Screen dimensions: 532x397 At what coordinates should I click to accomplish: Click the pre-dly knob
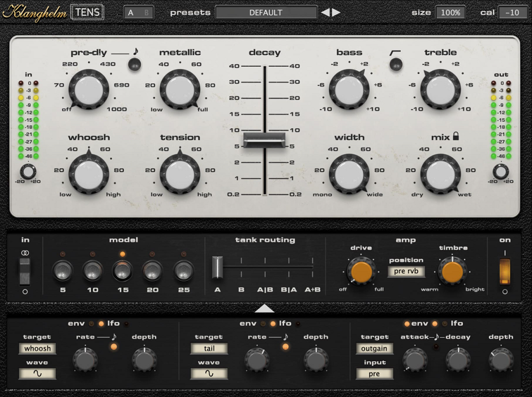click(x=89, y=90)
